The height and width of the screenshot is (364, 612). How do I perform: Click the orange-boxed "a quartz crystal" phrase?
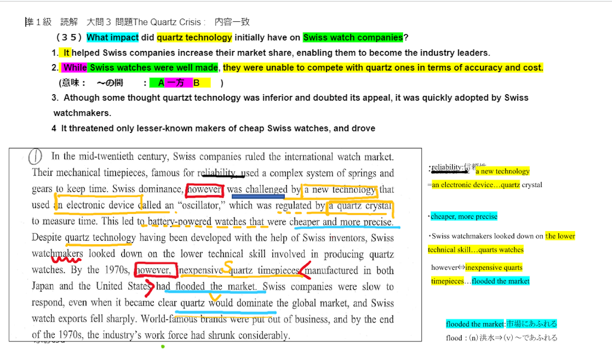(360, 206)
